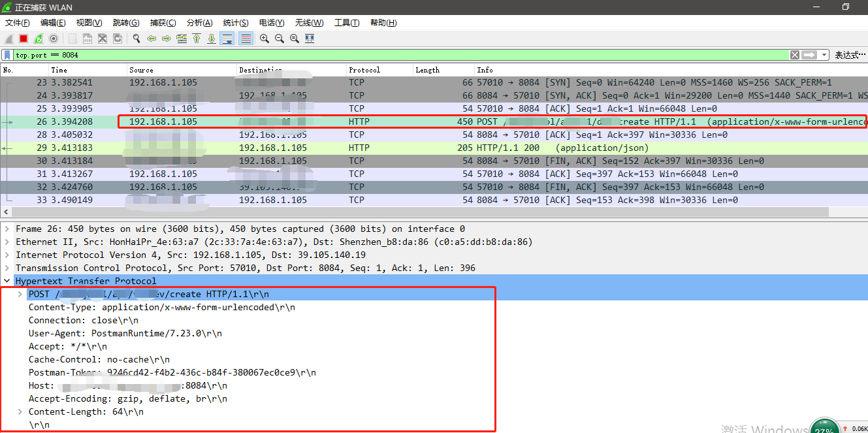Image resolution: width=868 pixels, height=433 pixels.
Task: Expand Internet Protocol Version 4 node
Action: tap(7, 255)
